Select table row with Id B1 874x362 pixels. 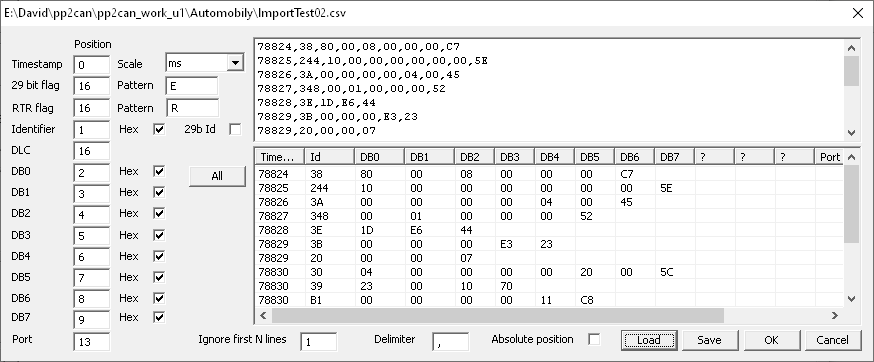point(550,300)
